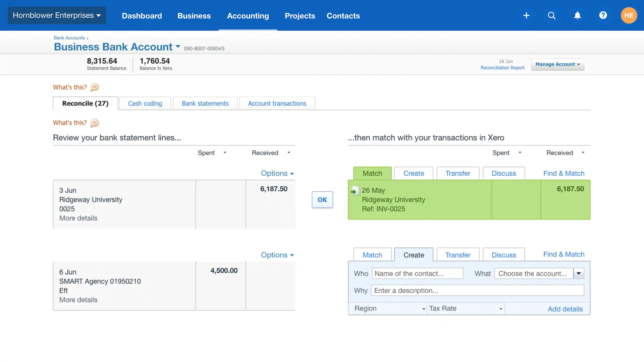The image size is (644, 362).
Task: Open the Accounting menu
Action: 248,16
